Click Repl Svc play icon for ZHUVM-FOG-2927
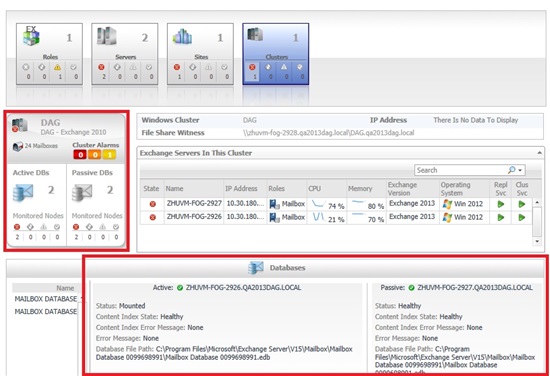 (x=501, y=204)
